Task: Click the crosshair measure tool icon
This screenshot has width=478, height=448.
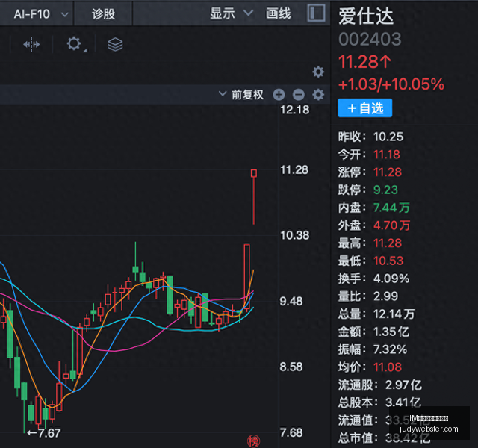Action: tap(31, 45)
